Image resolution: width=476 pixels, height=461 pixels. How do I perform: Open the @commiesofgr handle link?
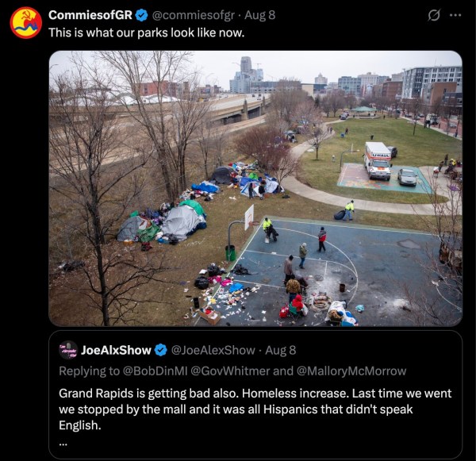coord(193,15)
